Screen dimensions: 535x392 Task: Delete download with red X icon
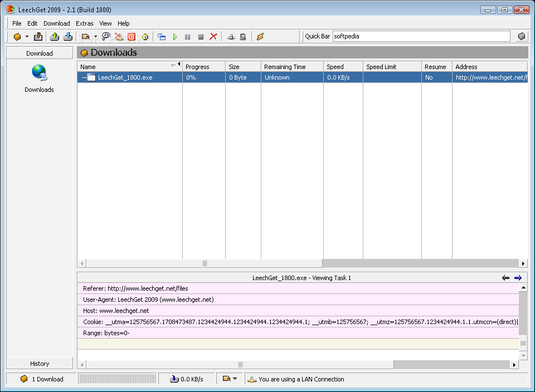tap(213, 37)
